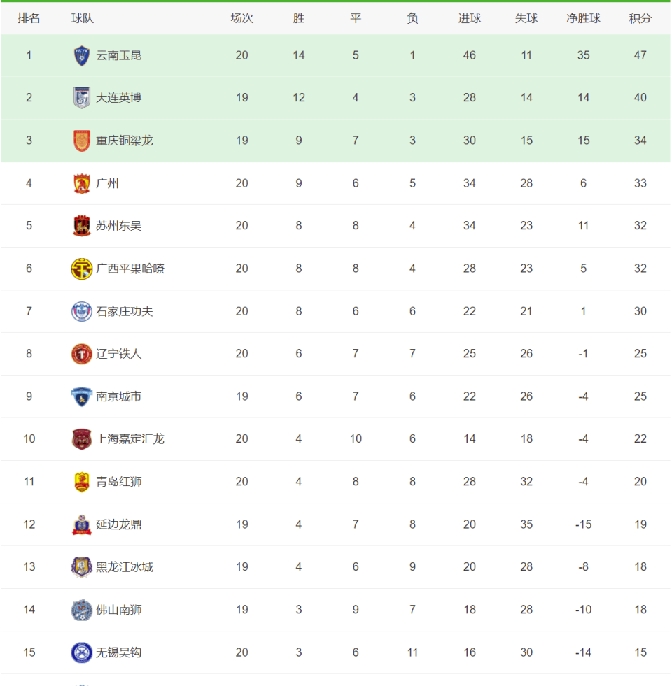Click the 云南玉昆 team logo
This screenshot has width=672, height=686.
click(81, 55)
